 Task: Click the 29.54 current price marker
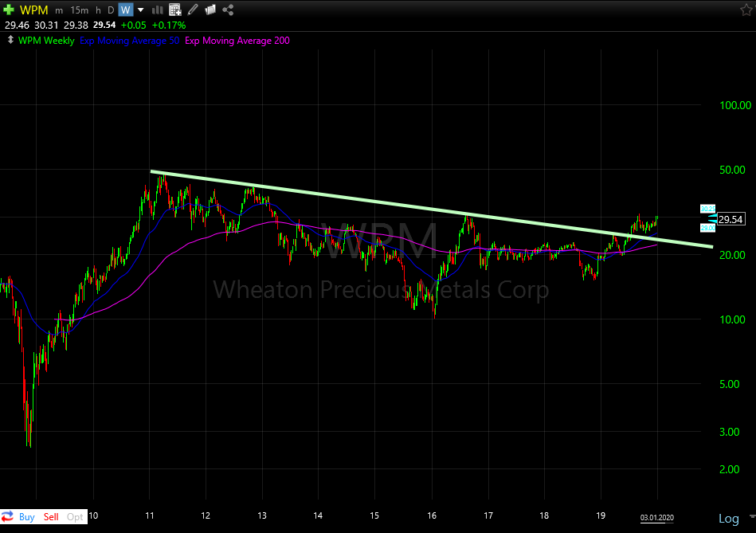pos(731,219)
